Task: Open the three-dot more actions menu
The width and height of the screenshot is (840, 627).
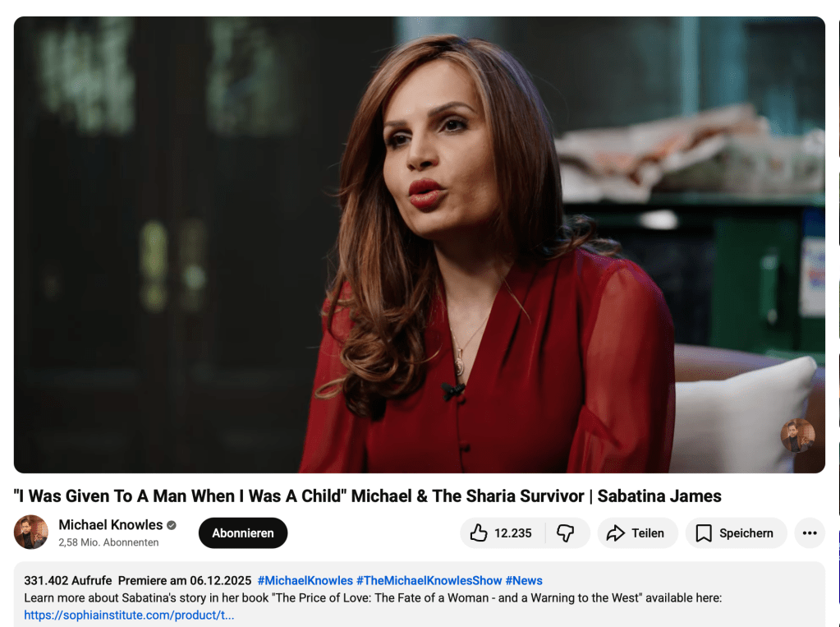Action: pyautogui.click(x=810, y=533)
